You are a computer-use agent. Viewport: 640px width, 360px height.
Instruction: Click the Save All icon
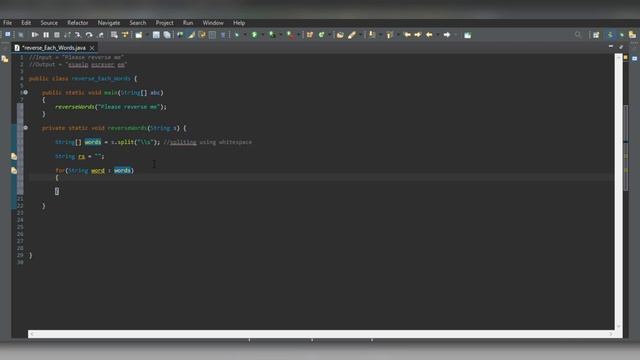click(x=167, y=35)
